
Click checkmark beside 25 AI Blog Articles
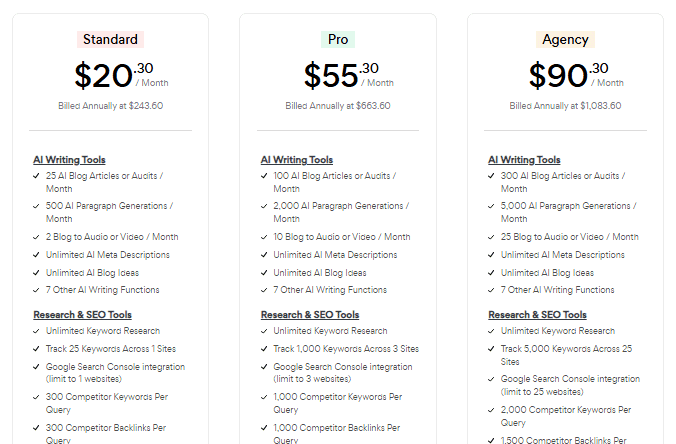coord(37,176)
